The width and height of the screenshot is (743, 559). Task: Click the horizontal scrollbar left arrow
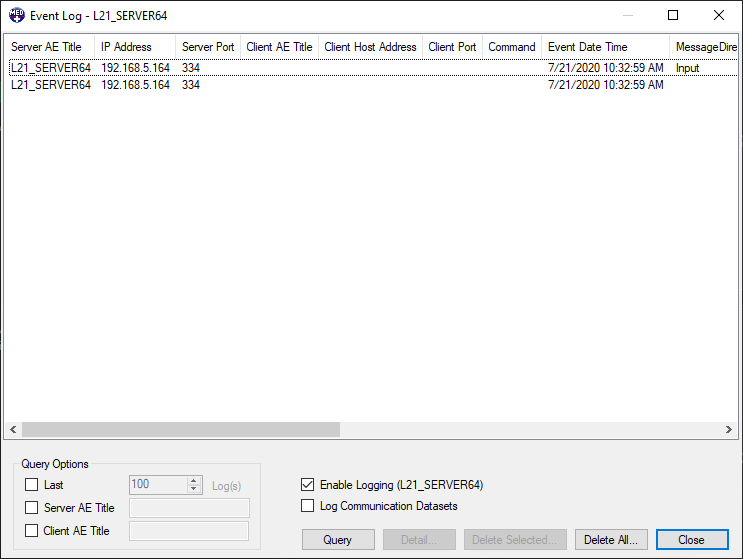point(13,429)
